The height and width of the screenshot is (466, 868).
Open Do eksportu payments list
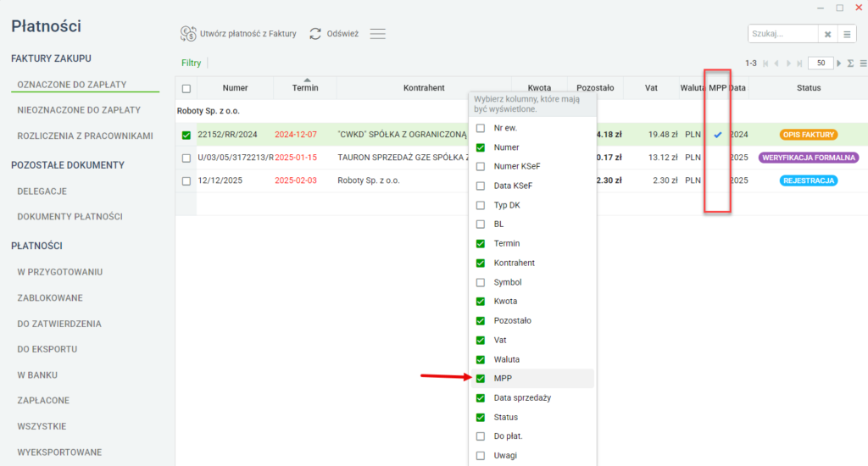[x=47, y=349]
